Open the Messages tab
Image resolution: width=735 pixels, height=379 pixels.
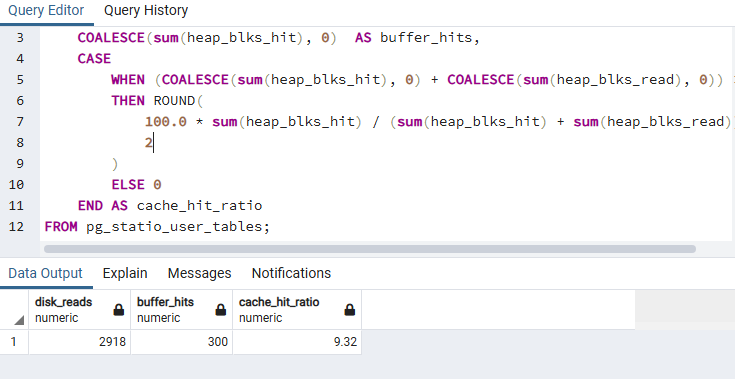199,273
